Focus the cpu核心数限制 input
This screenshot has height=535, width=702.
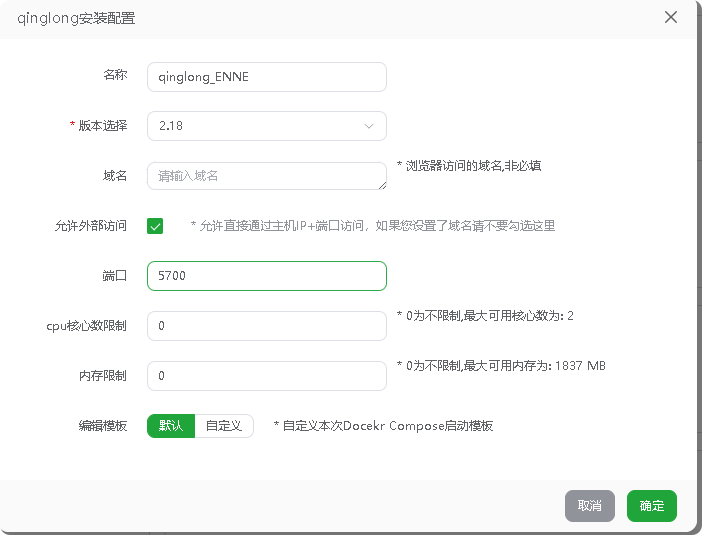click(266, 326)
